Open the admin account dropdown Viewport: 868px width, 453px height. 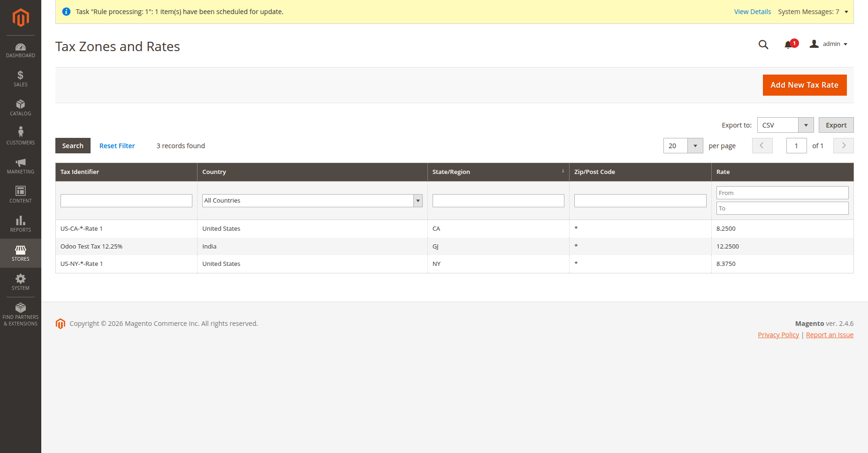click(x=829, y=44)
